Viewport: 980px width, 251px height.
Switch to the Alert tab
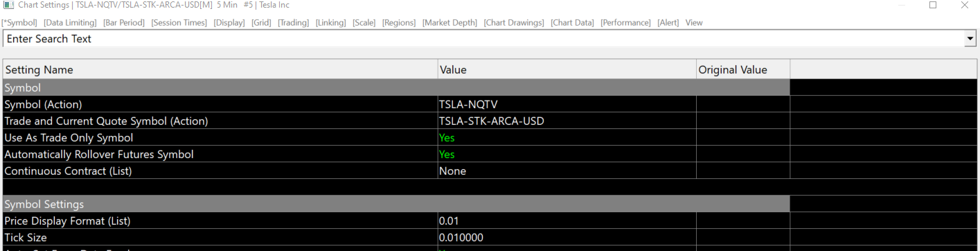[668, 23]
